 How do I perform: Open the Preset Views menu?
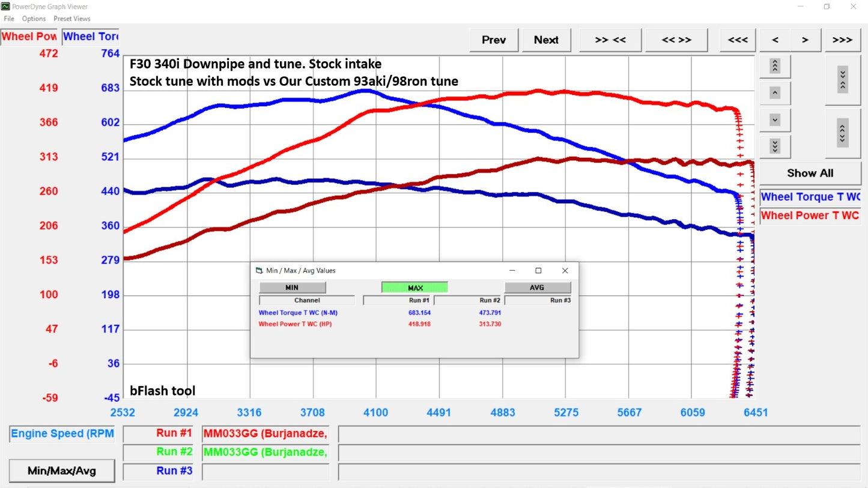(72, 19)
